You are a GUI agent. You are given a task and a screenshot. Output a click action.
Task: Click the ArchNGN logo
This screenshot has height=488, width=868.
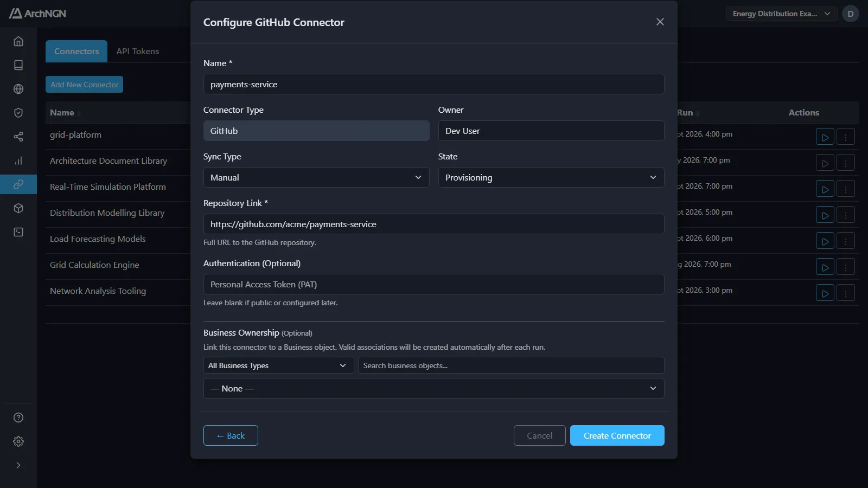click(x=37, y=13)
